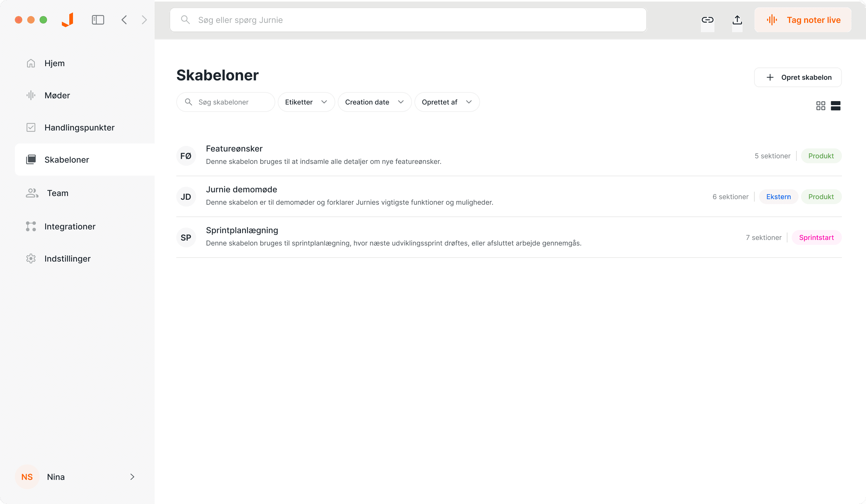Click the Opret skabelon button
Image resolution: width=866 pixels, height=504 pixels.
(798, 77)
